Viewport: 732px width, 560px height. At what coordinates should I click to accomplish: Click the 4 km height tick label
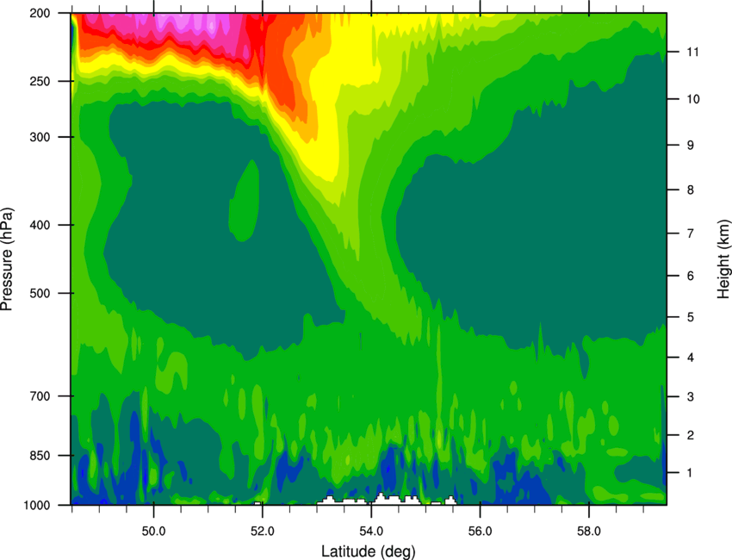[691, 358]
